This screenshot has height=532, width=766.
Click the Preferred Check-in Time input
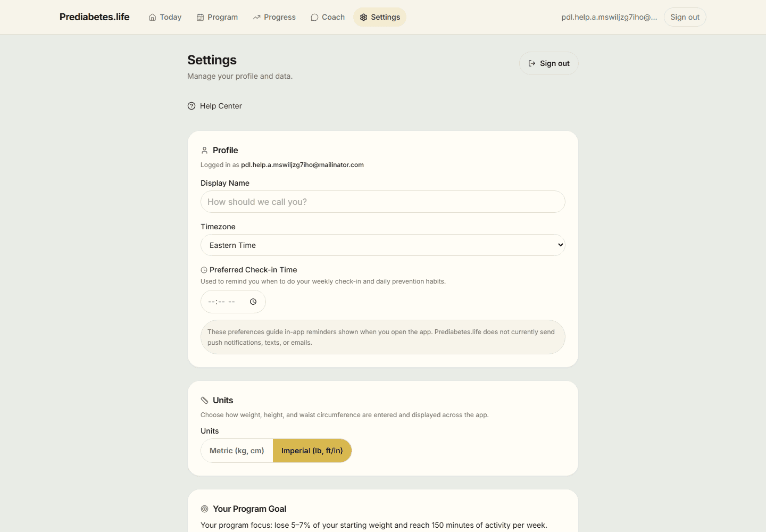233,302
